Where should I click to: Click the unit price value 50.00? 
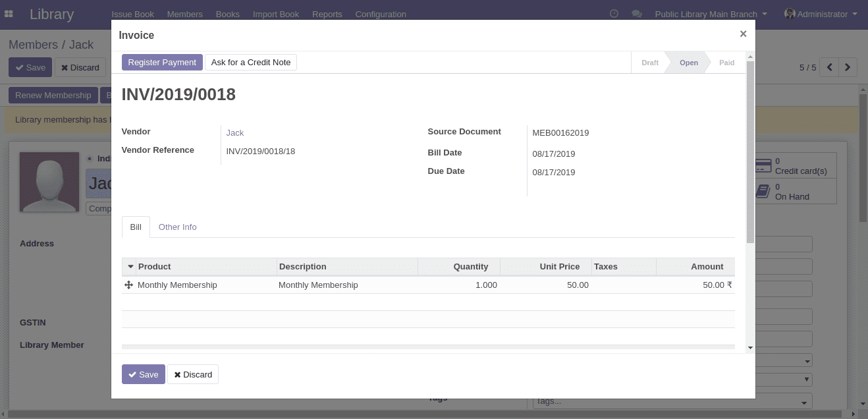tap(578, 285)
